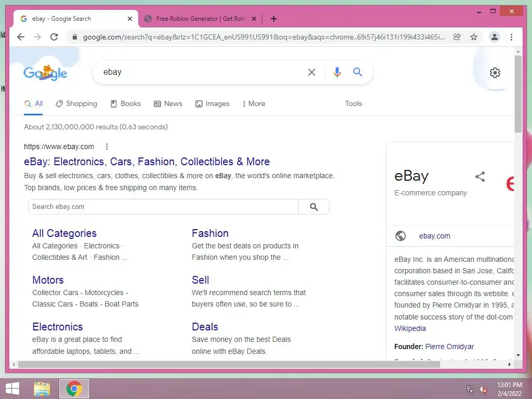Switch to News results
This screenshot has width=532, height=399.
click(x=168, y=104)
